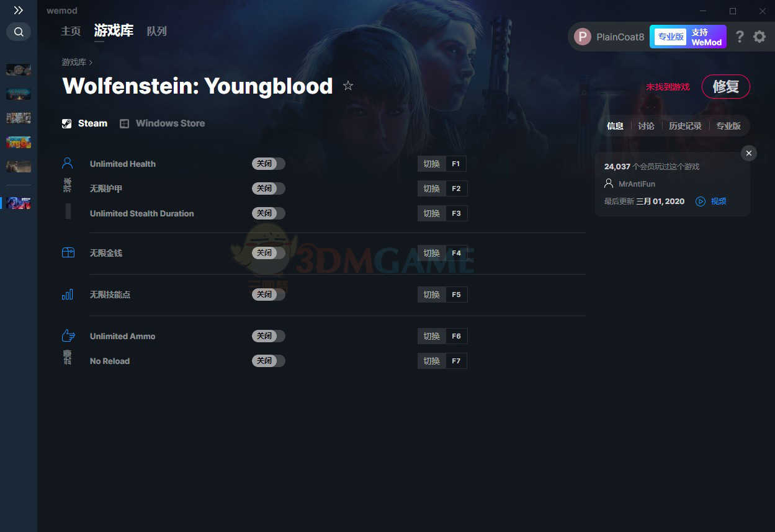Turn on the No Reload switch
Screen dimensions: 775x532
click(x=269, y=361)
